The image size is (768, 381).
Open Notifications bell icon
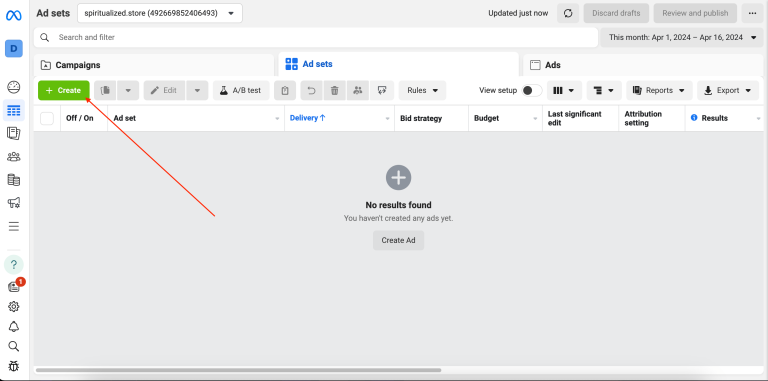[14, 327]
